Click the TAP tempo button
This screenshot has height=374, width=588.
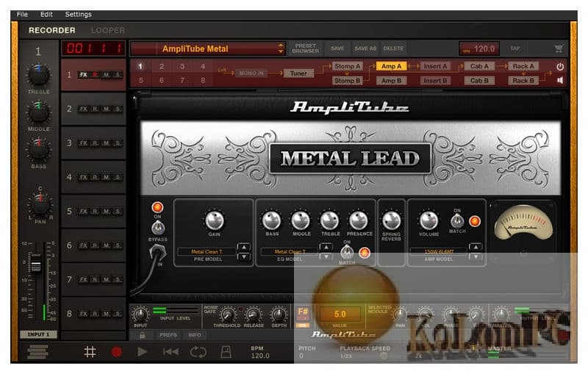[x=515, y=48]
